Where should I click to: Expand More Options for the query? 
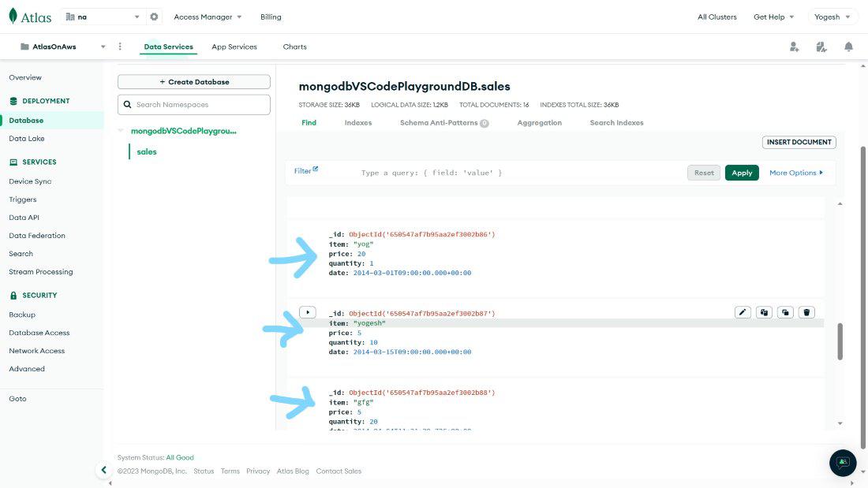pos(796,173)
